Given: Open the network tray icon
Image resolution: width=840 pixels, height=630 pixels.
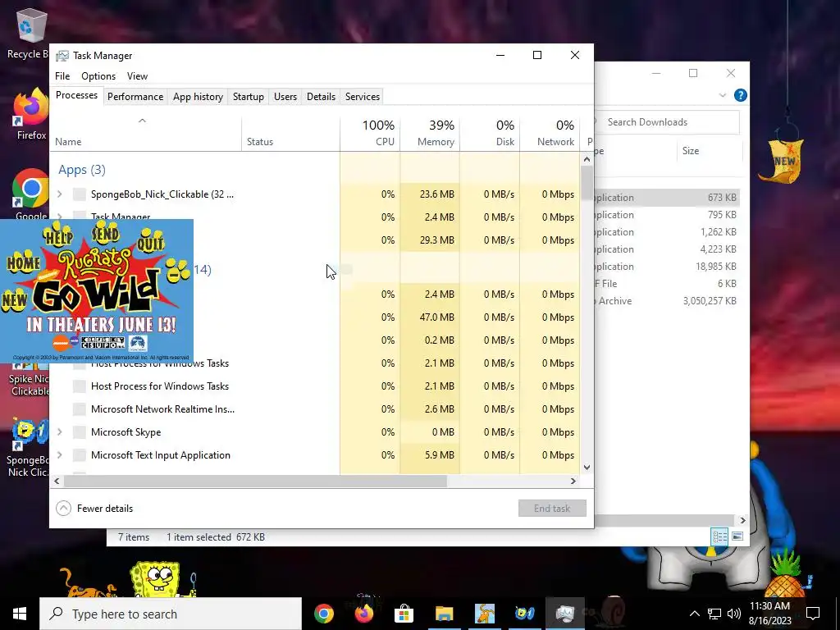Looking at the screenshot, I should click(x=714, y=614).
